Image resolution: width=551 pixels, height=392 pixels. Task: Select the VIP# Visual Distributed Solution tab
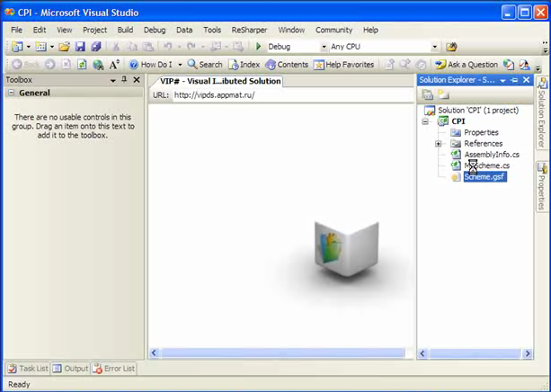click(218, 81)
